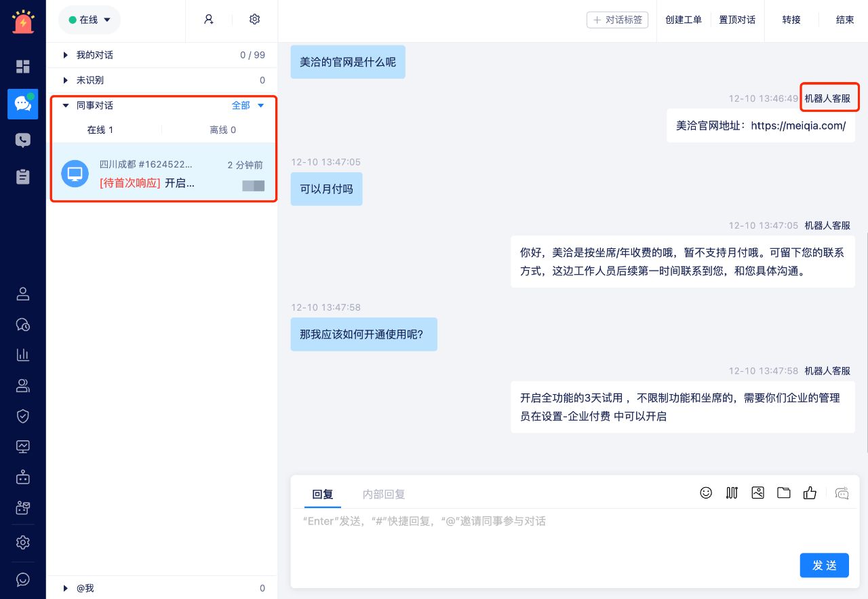
Task: Collapse the 同事对话 section
Action: (66, 105)
